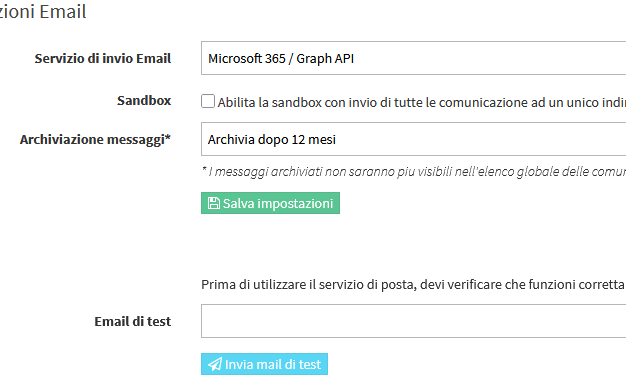
Task: Click the 'Email di test' label
Action: (133, 321)
